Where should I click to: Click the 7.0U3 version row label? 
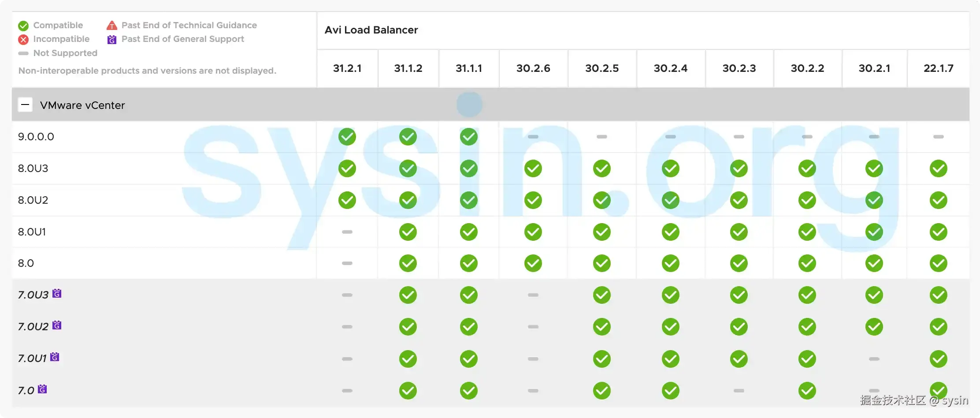point(33,295)
